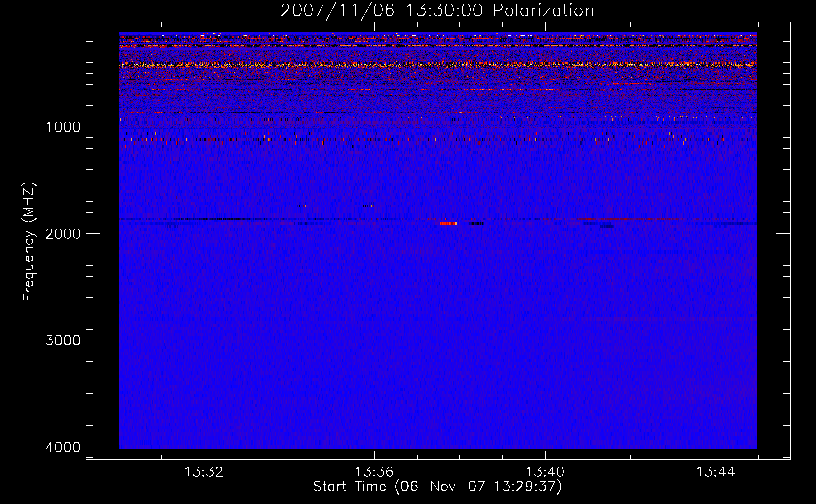Click the 13:40 time tick label
Image resolution: width=816 pixels, height=504 pixels.
click(545, 472)
